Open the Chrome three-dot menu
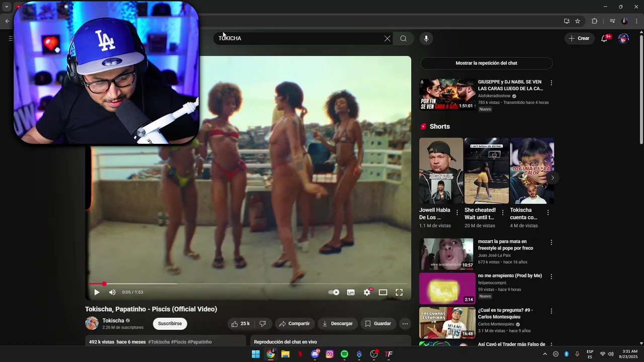This screenshot has height=362, width=644. click(x=637, y=21)
